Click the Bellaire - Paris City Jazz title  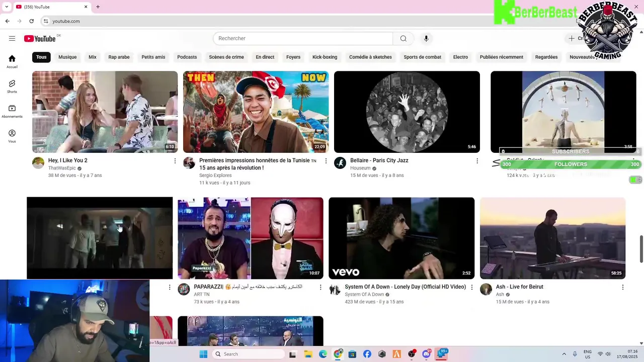379,160
